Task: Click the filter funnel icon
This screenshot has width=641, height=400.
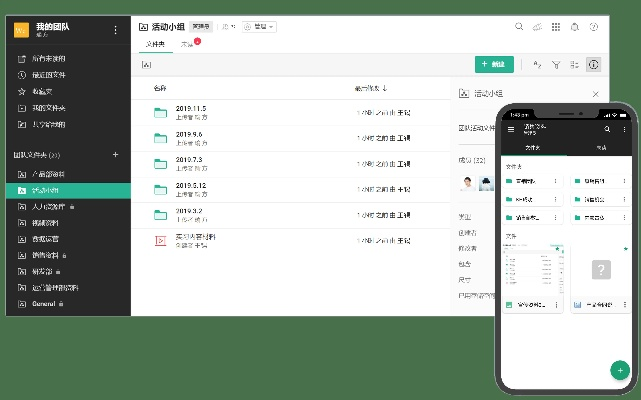Action: coord(556,64)
